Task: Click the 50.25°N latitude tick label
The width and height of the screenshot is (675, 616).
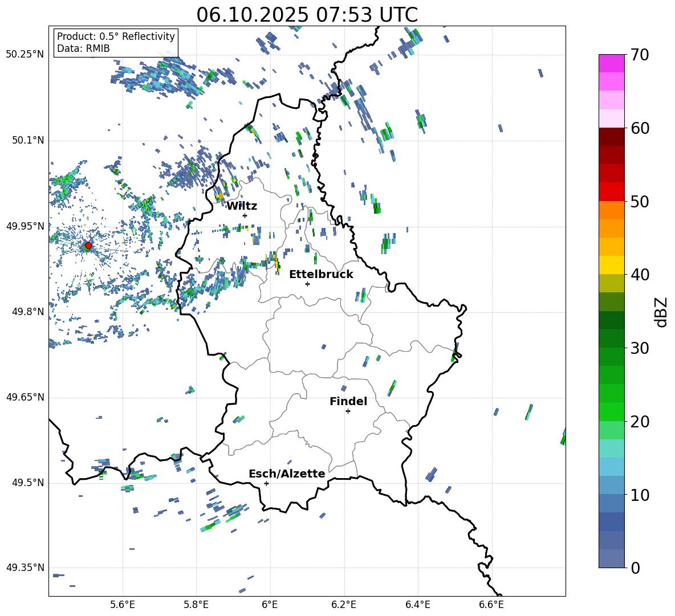Action: 25,55
